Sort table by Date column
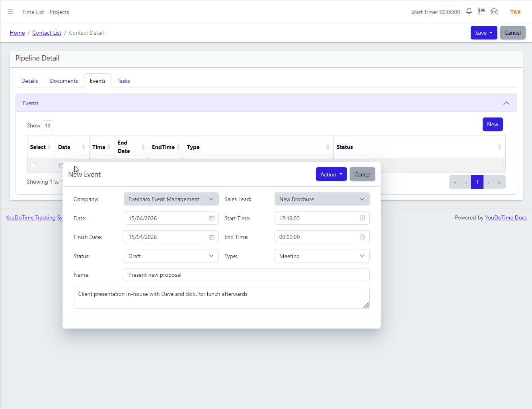The width and height of the screenshot is (532, 409). [x=84, y=147]
